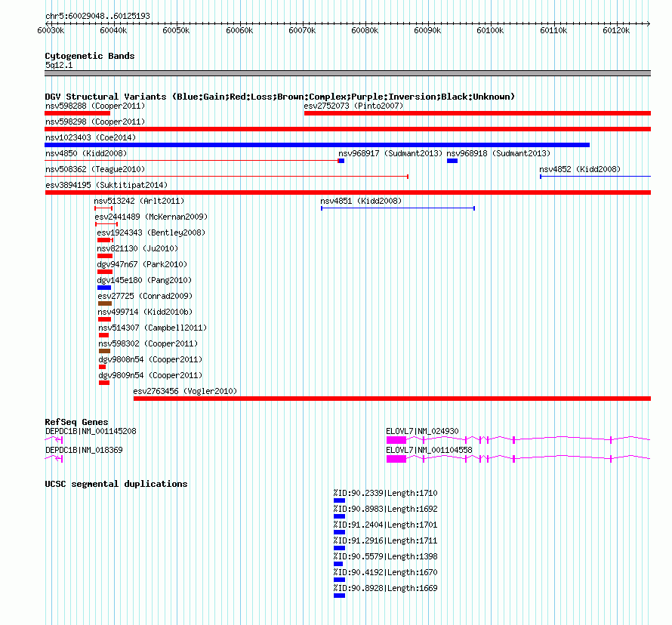The height and width of the screenshot is (625, 672).
Task: Open nsv598302 (Cooper2011) complex variant
Action: tap(104, 351)
